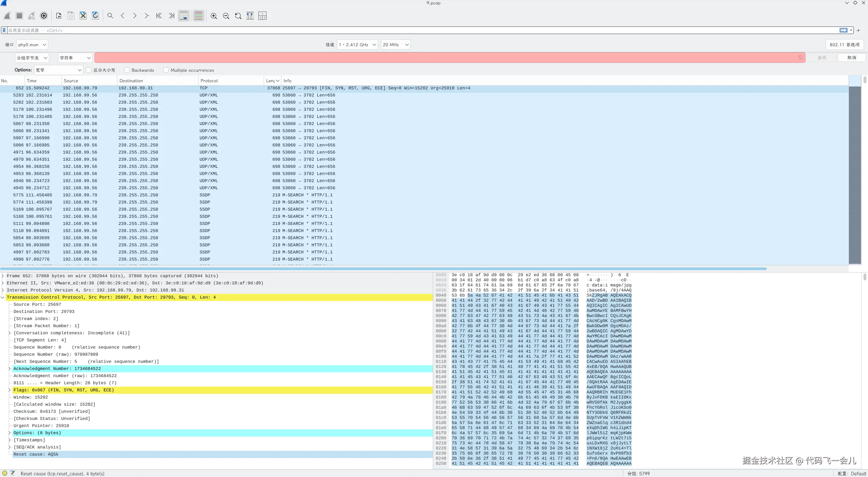Click the reload capture file icon
This screenshot has width=868, height=477.
click(95, 16)
